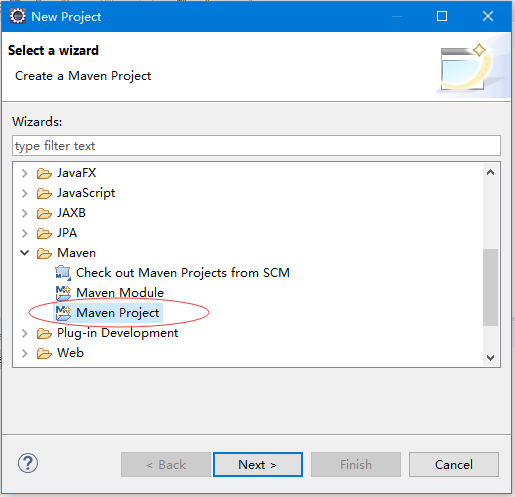The width and height of the screenshot is (515, 497).
Task: Click the wizard filter text field
Action: [x=256, y=145]
